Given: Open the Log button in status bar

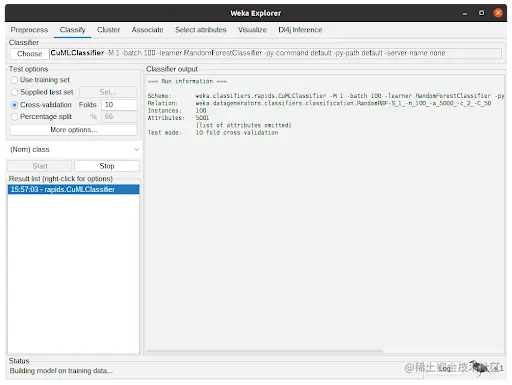Looking at the screenshot, I should pyautogui.click(x=444, y=369).
